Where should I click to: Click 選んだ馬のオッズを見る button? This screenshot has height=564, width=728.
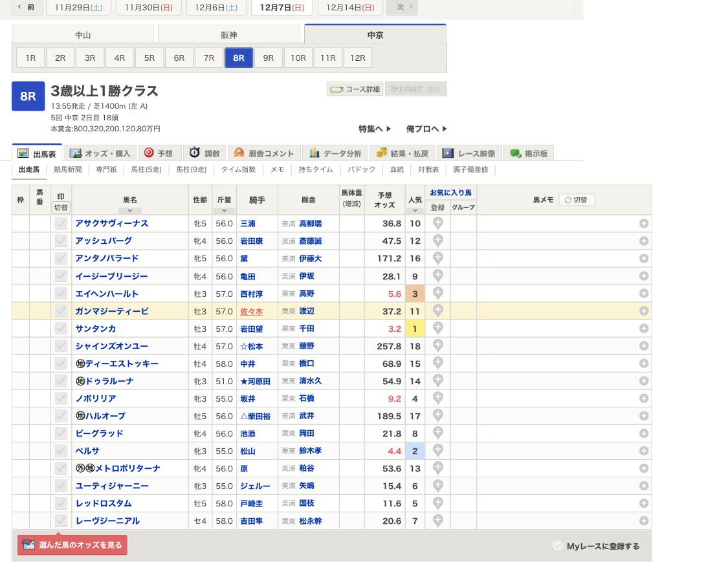coord(72,545)
